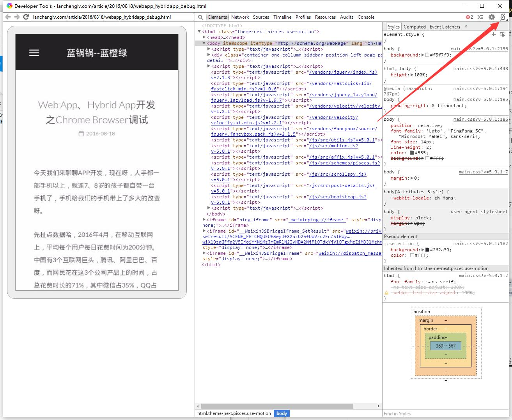Open the main.css?v=5.0.1:182 source link

tap(481, 244)
